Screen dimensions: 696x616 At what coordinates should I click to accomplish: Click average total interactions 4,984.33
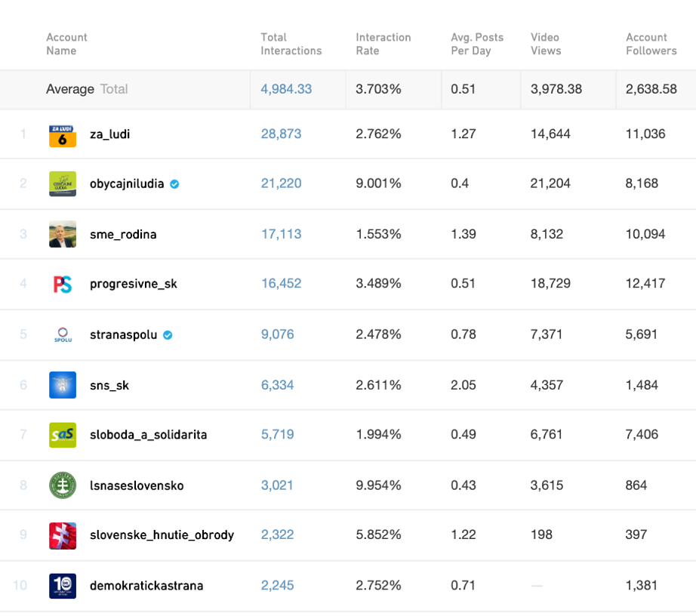(x=286, y=89)
